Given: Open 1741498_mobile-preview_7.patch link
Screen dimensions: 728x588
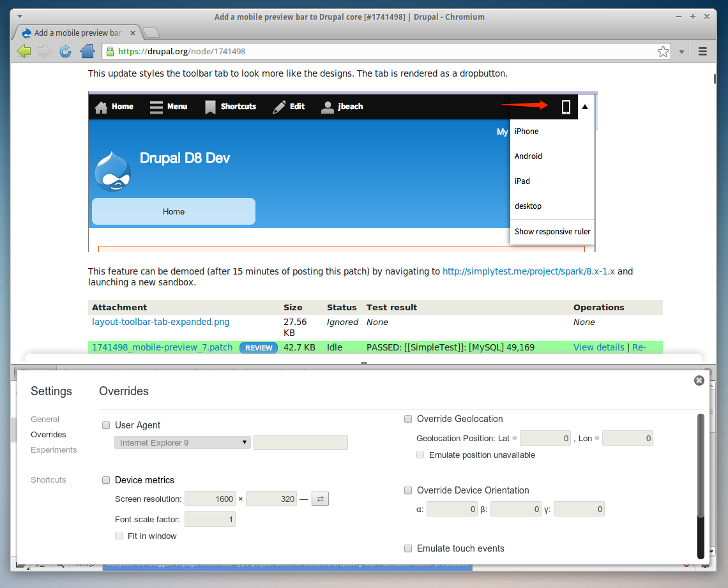Looking at the screenshot, I should click(162, 347).
